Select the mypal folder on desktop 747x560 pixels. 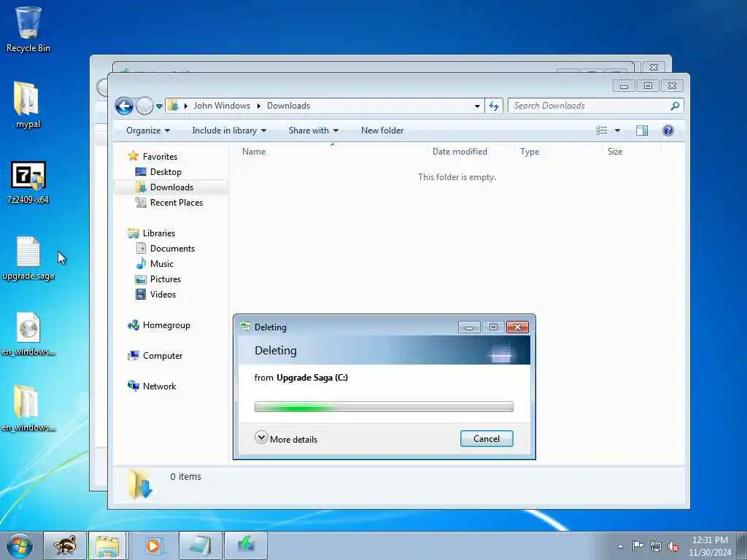[x=28, y=105]
